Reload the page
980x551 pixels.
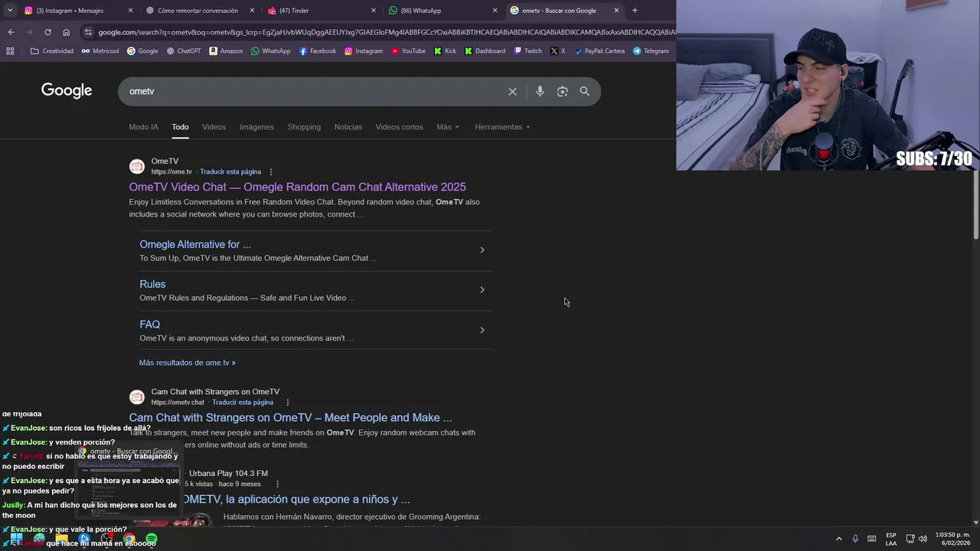47,32
